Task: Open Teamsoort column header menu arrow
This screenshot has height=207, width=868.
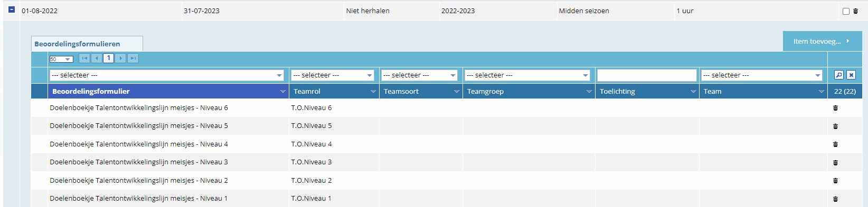Action: pos(457,92)
